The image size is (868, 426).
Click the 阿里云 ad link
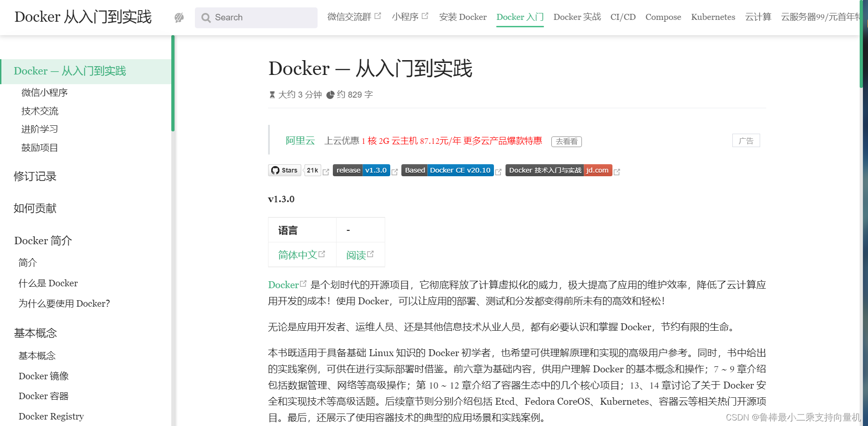[x=300, y=141]
